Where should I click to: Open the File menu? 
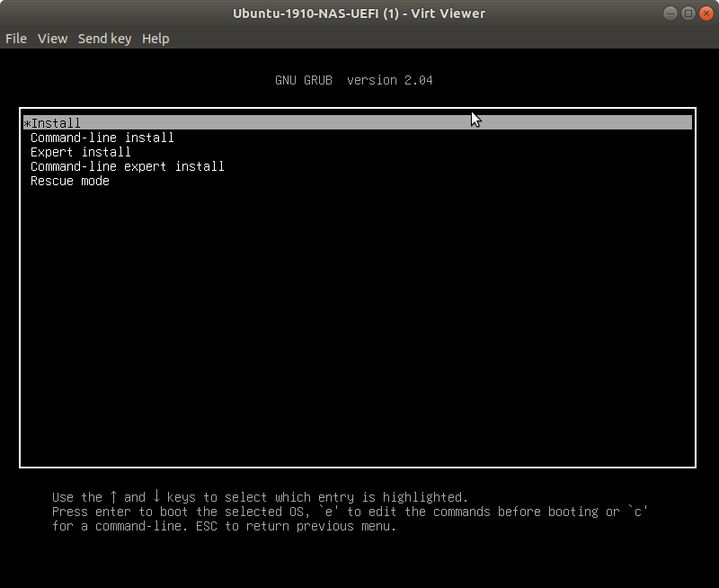tap(16, 39)
